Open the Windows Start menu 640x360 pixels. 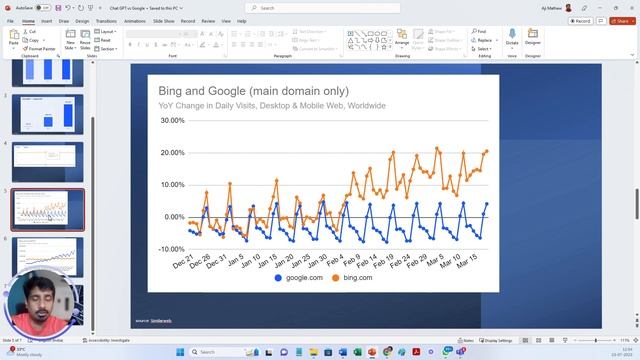click(x=180, y=352)
